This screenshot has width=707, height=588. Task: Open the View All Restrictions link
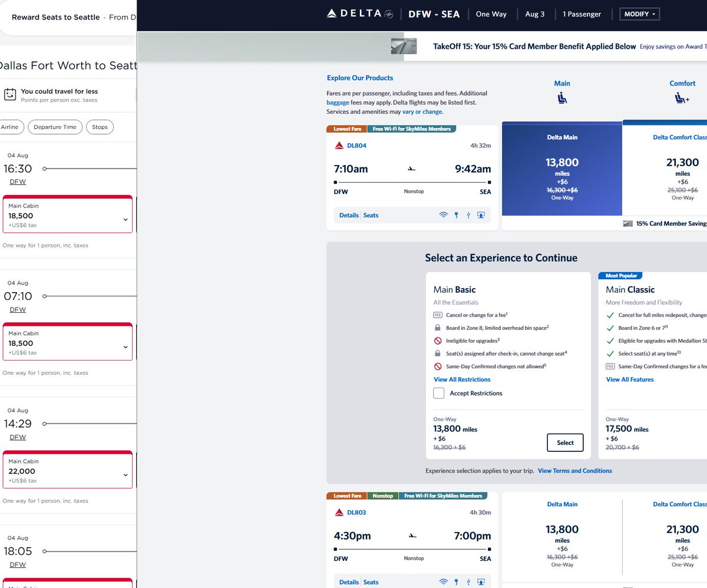pyautogui.click(x=462, y=379)
